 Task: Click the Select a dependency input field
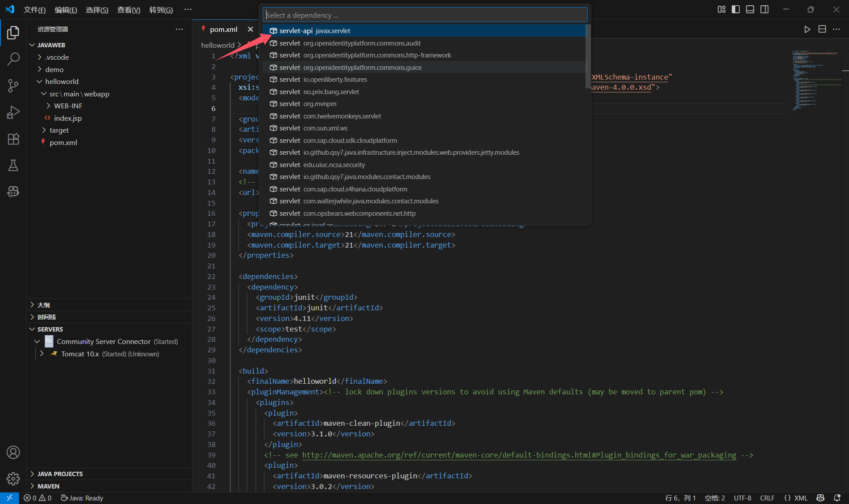point(424,15)
